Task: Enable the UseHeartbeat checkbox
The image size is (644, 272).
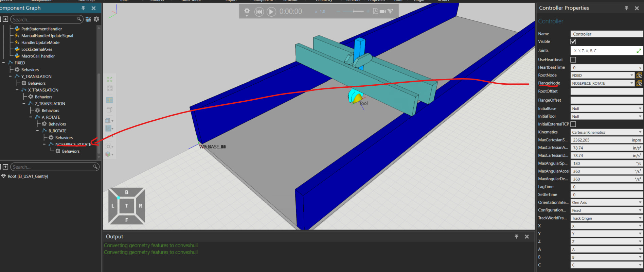Action: pos(573,60)
